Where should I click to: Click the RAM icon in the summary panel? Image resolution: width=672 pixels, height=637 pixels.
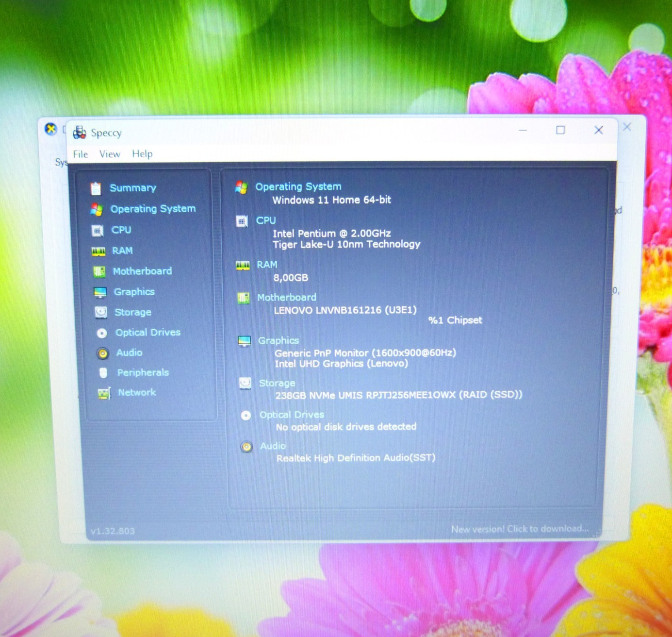pos(243,265)
